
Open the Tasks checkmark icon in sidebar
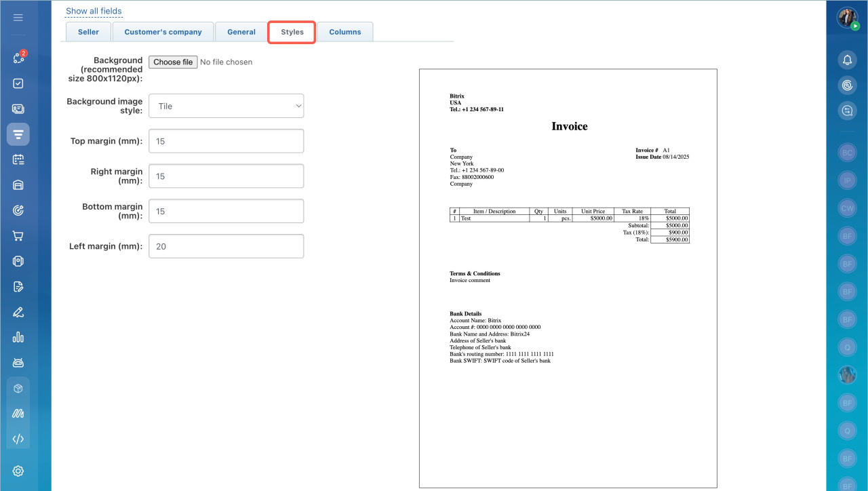click(18, 83)
